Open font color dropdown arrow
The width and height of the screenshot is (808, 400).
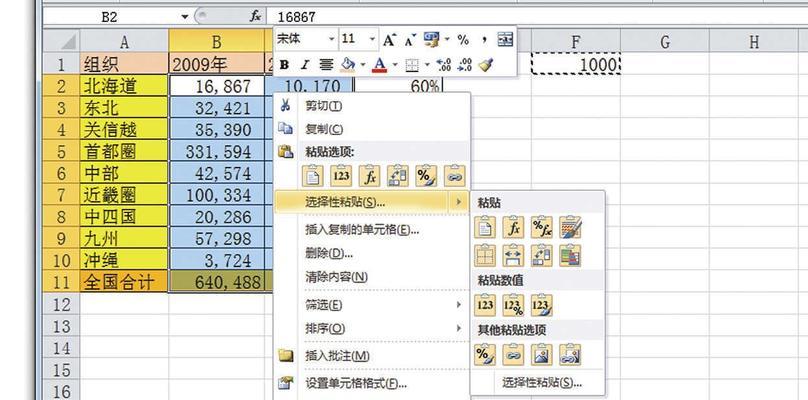(395, 65)
